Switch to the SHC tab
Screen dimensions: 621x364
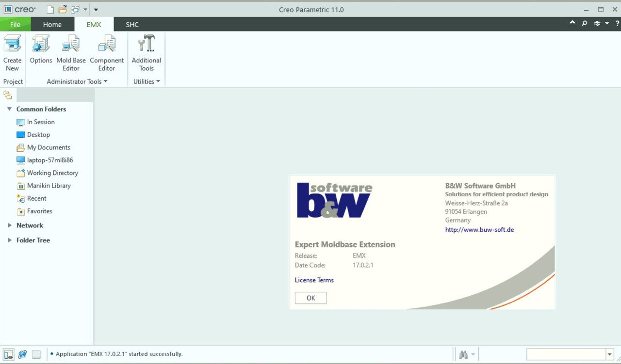pyautogui.click(x=132, y=24)
